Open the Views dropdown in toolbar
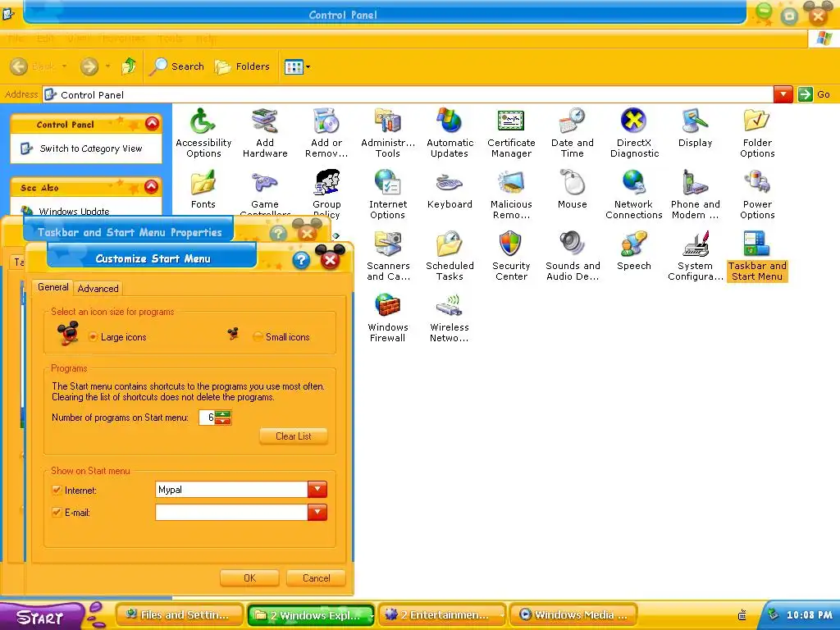Screen dimensions: 840x630 click(297, 67)
